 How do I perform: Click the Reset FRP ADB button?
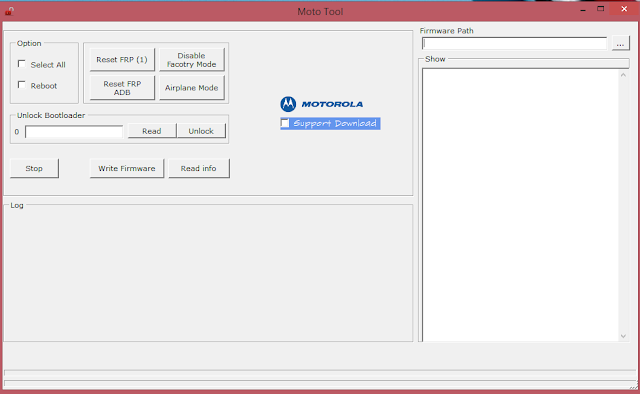[x=122, y=88]
